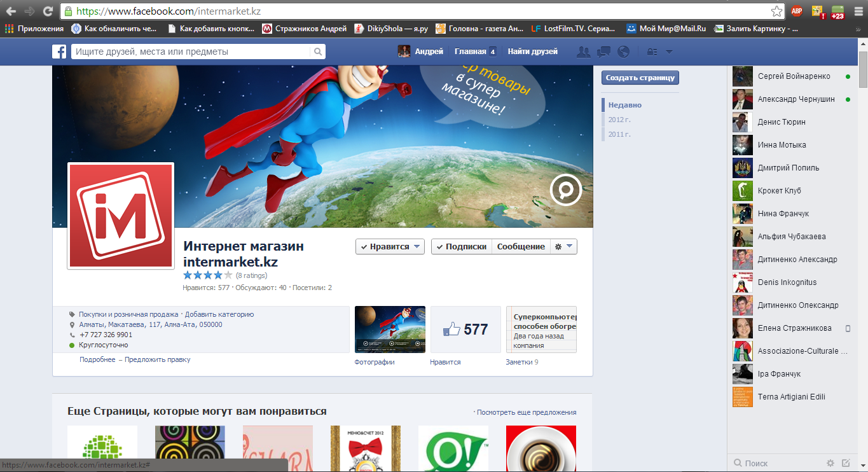868x472 pixels.
Task: Click Предложить правку link
Action: pos(157,359)
